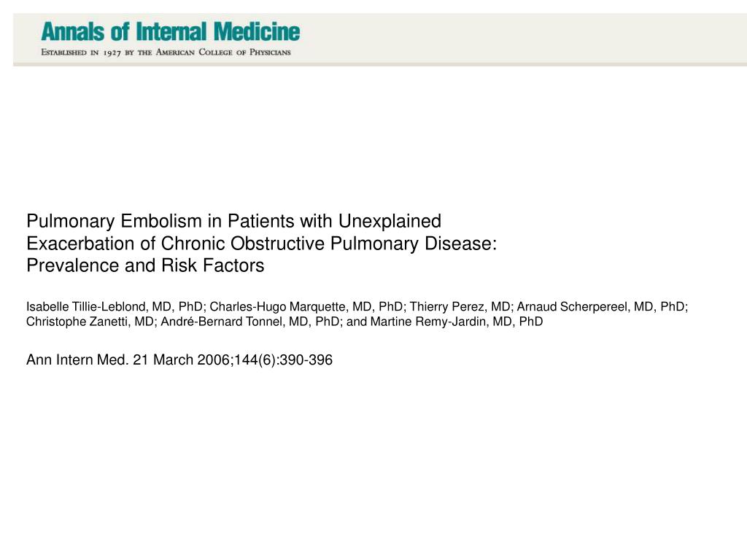Image resolution: width=747 pixels, height=560 pixels.
Task: Click the word 'Unexplained' in the title
Action: click(390, 221)
